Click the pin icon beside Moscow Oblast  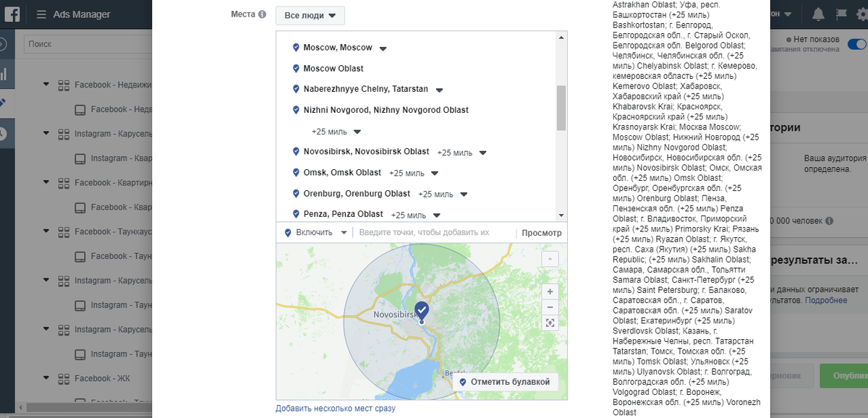pos(296,69)
